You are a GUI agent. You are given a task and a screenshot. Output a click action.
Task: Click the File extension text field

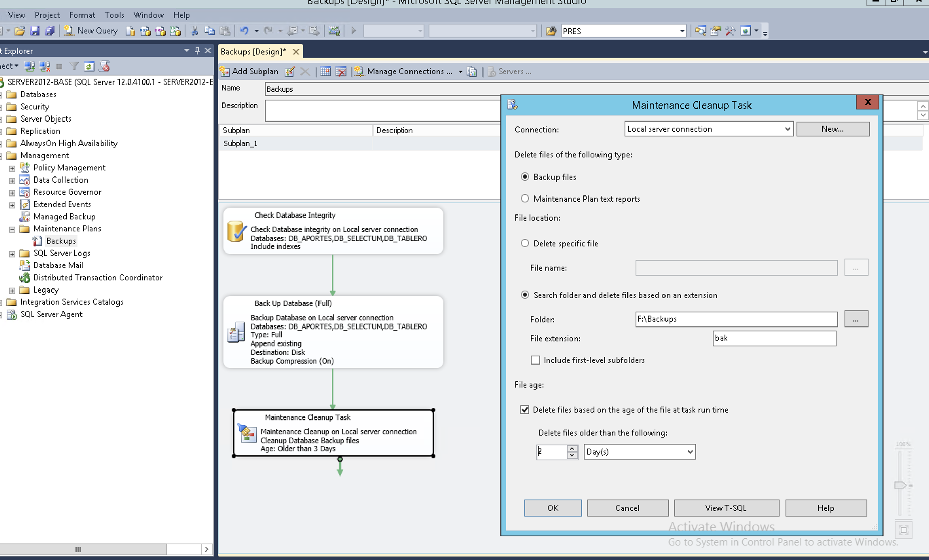click(774, 338)
